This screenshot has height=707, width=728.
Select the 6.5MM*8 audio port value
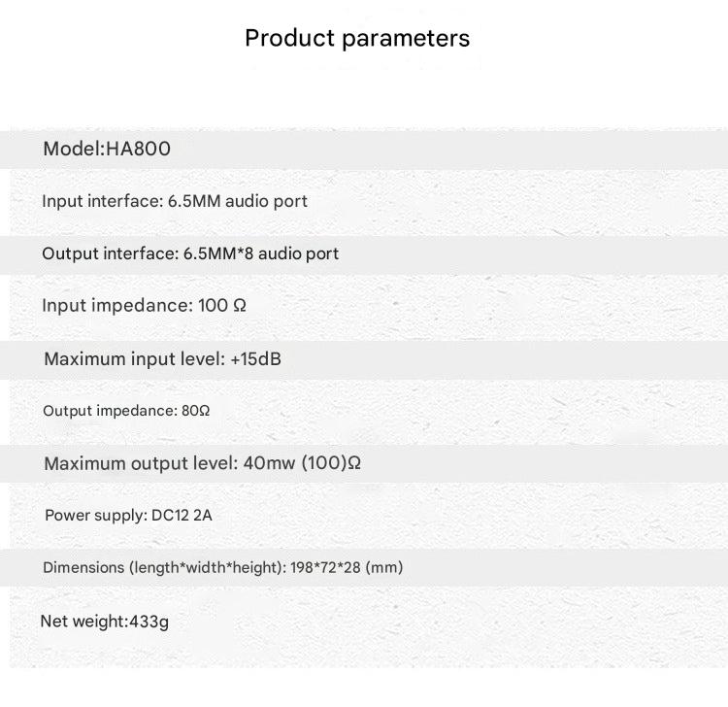pyautogui.click(x=261, y=254)
